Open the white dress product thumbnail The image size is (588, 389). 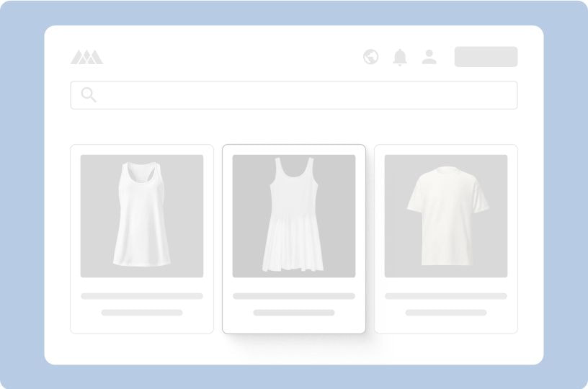point(294,216)
